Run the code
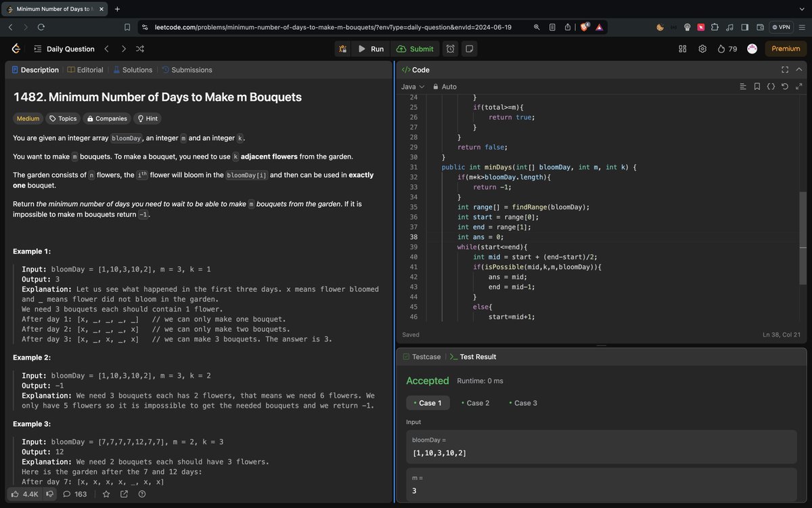 [x=371, y=49]
